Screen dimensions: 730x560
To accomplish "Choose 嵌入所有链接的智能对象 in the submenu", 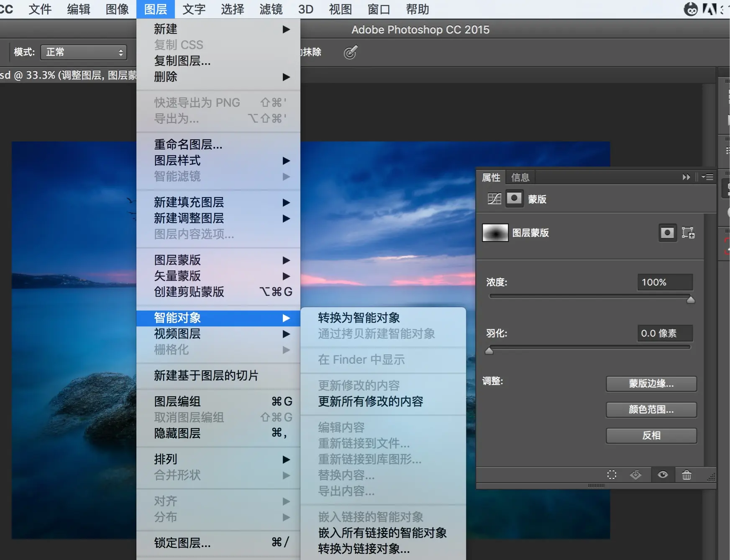I will point(383,533).
